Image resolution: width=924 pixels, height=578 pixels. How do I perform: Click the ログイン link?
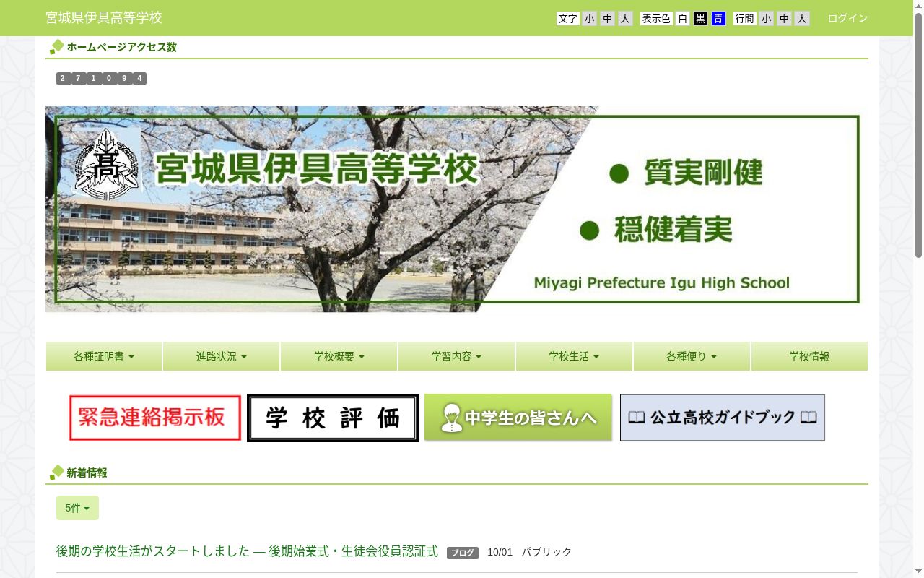(847, 18)
